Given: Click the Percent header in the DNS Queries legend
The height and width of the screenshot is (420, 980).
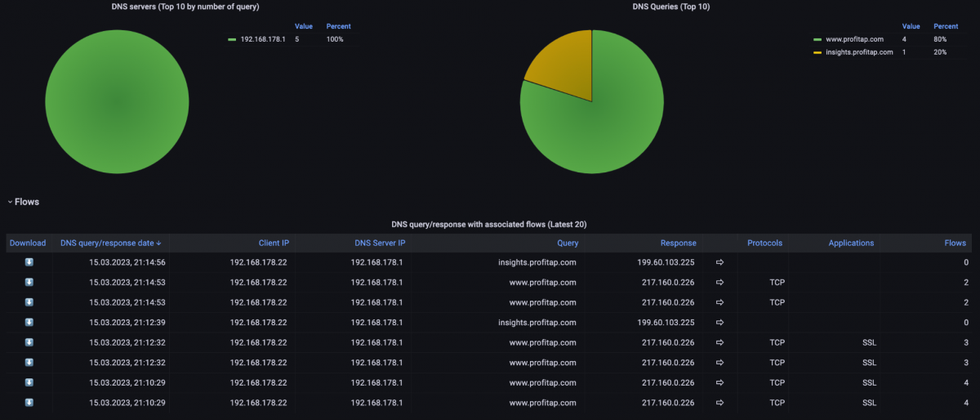Looking at the screenshot, I should (x=946, y=26).
